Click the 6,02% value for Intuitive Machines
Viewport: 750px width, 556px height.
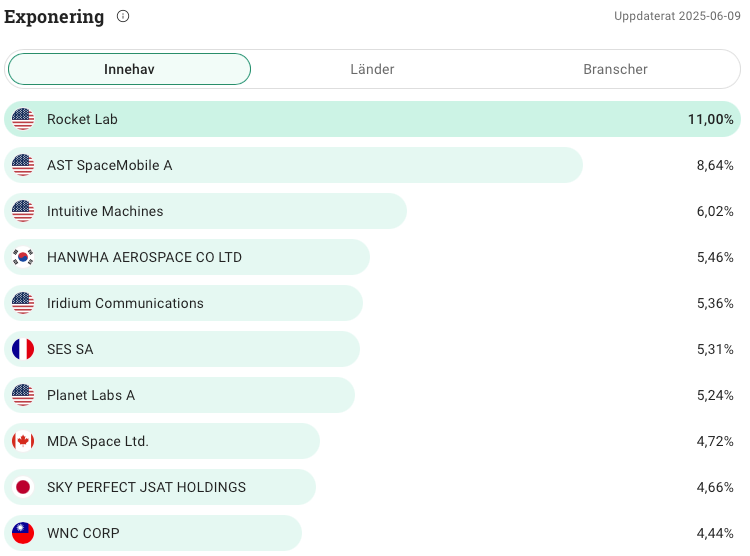[x=715, y=211]
